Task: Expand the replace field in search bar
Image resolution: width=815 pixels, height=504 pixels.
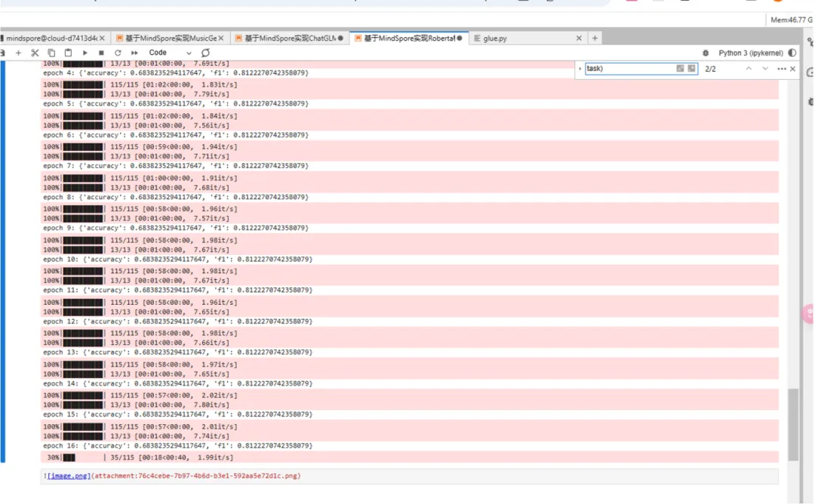Action: click(x=580, y=69)
